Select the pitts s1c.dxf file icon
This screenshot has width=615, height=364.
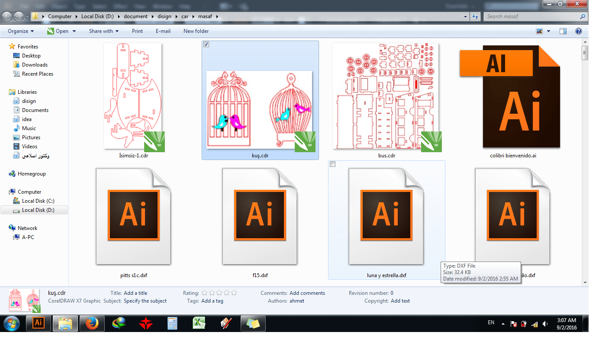coord(134,216)
